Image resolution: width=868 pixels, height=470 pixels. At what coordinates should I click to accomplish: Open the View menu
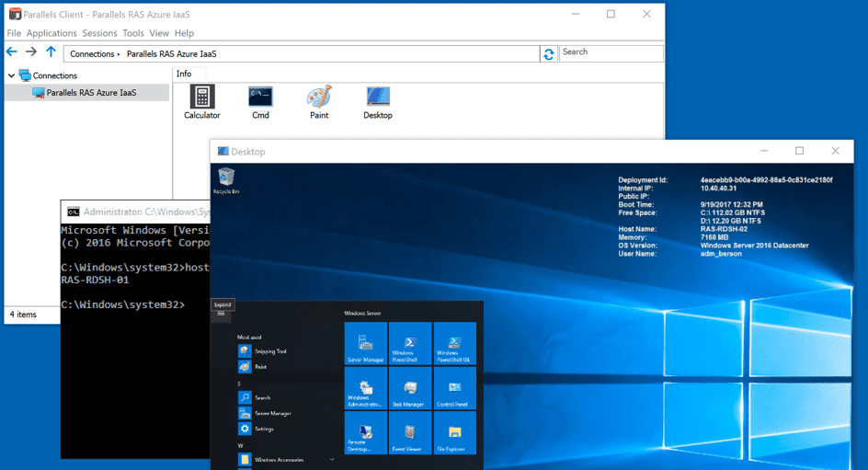[x=159, y=33]
